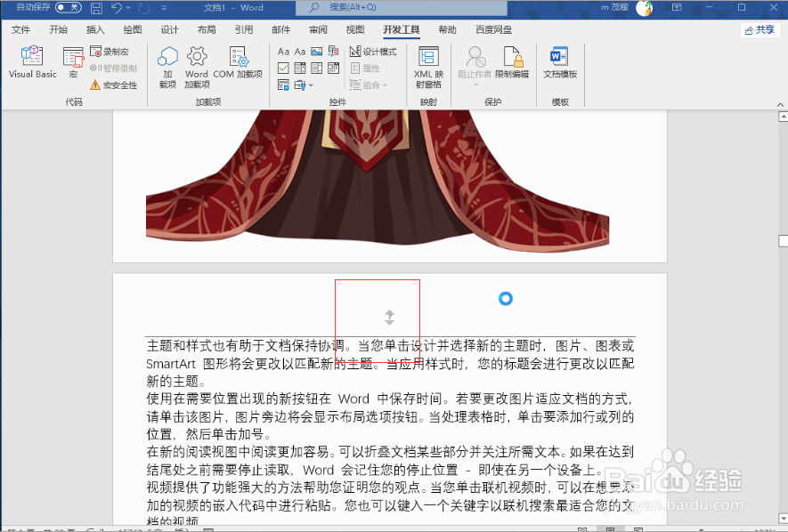This screenshot has height=532, width=788.
Task: Open the 加载项 hexagon add-ins button
Action: (x=167, y=67)
